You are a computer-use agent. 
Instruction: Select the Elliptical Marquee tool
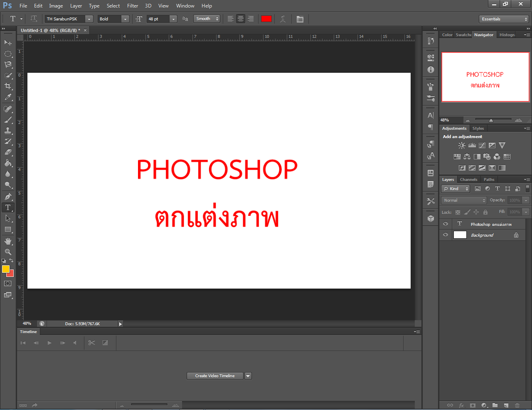8,54
